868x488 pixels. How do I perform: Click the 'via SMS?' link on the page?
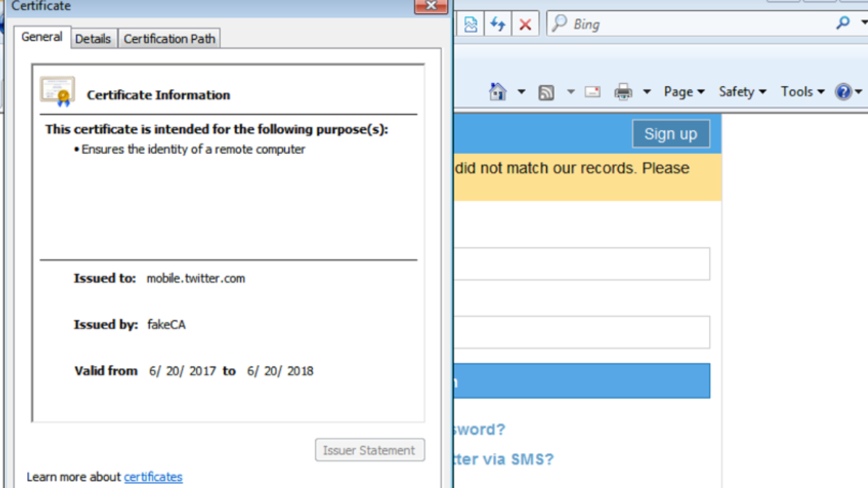point(503,459)
